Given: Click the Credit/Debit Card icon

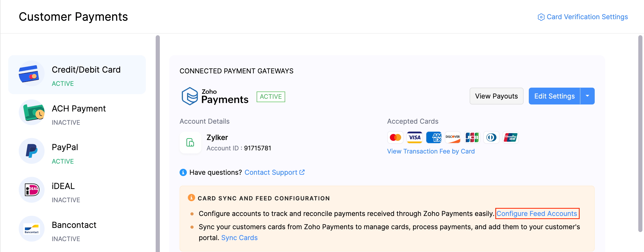Looking at the screenshot, I should (29, 74).
